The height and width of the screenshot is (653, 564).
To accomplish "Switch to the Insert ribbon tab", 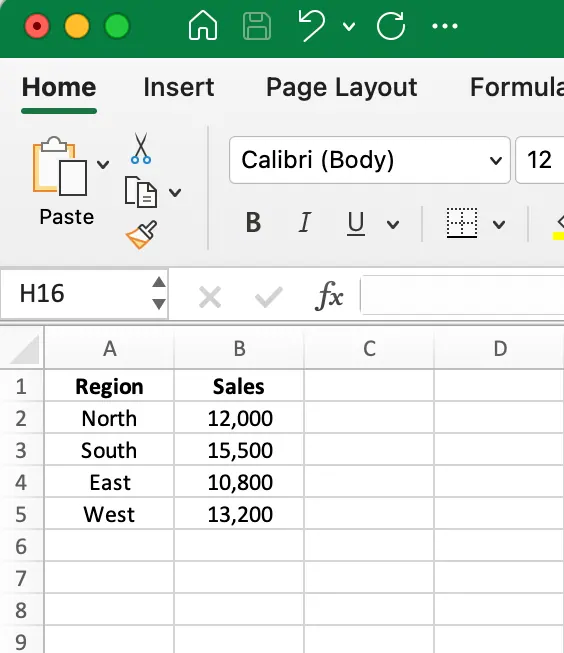I will [x=179, y=87].
